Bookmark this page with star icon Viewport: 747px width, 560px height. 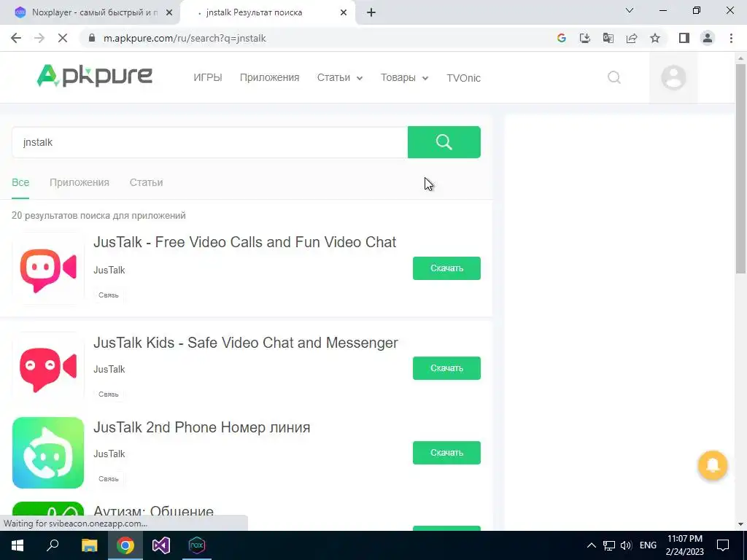pos(655,38)
